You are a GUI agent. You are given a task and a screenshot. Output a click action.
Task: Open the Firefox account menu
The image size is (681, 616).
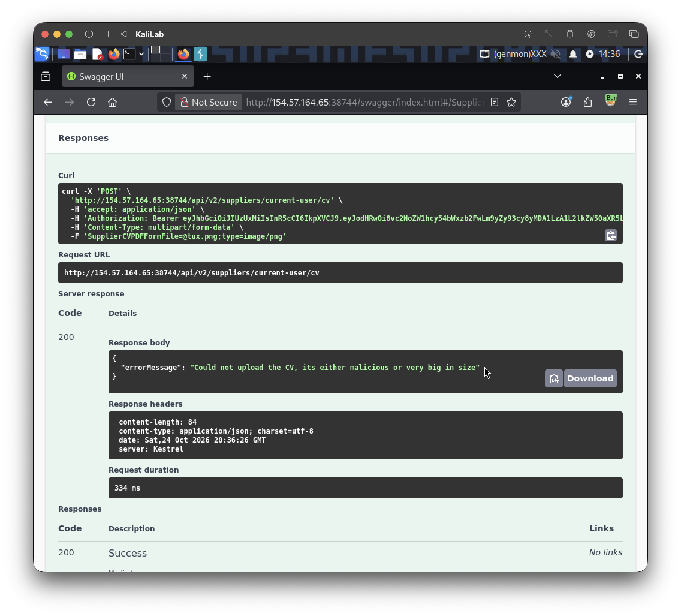tap(566, 102)
